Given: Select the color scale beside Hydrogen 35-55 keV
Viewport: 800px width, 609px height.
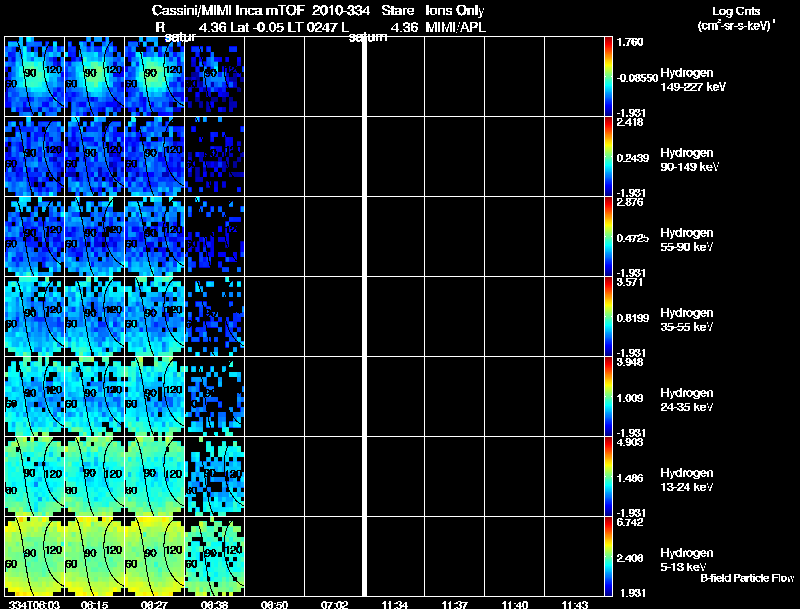Looking at the screenshot, I should (x=609, y=317).
